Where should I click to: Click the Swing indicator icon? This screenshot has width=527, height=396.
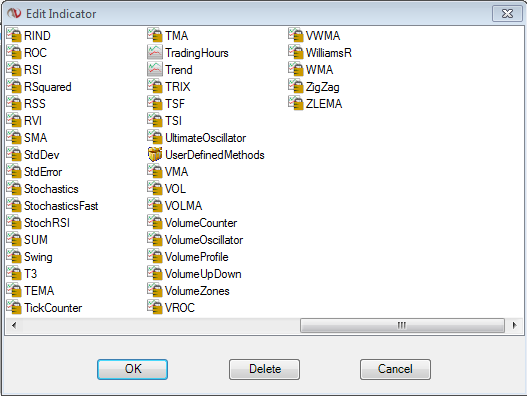[x=14, y=256]
